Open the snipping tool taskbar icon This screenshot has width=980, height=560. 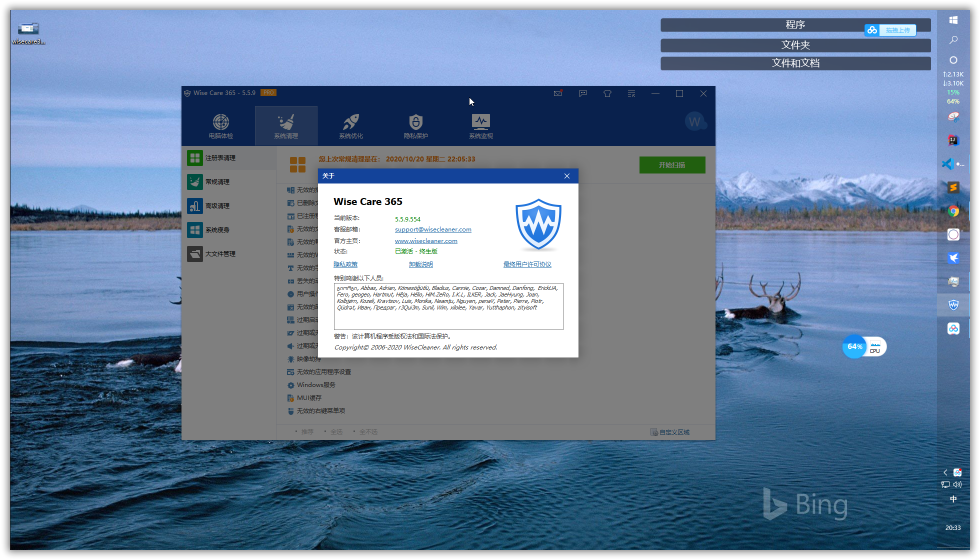click(x=953, y=117)
